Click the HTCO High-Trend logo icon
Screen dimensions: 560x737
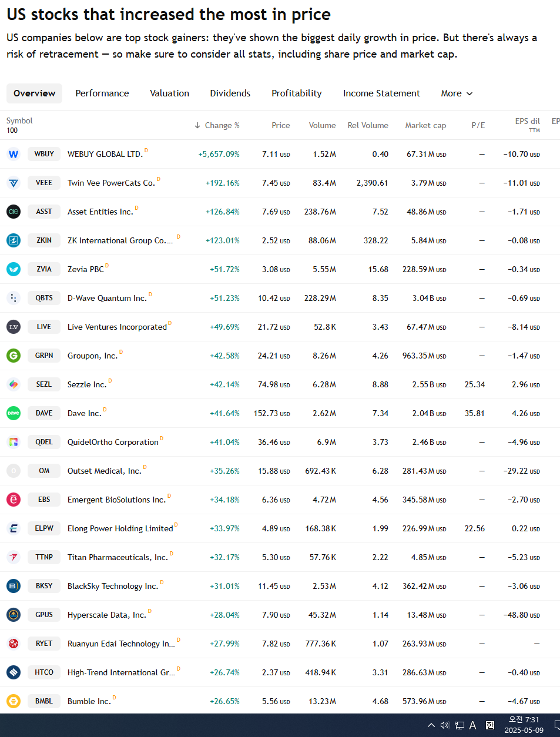(x=14, y=672)
